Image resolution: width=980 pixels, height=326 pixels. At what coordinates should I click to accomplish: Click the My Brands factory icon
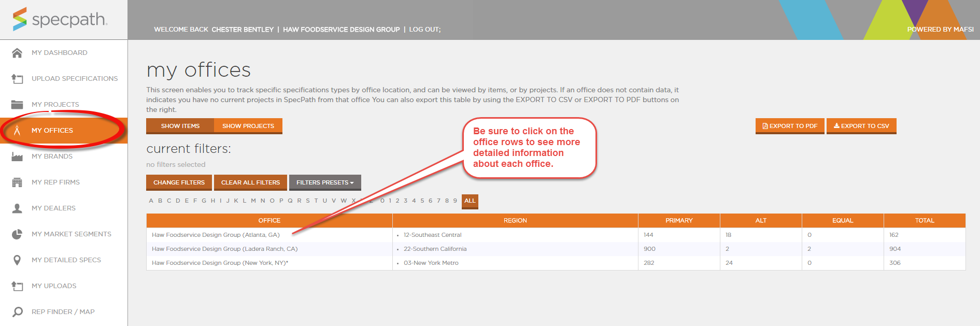(x=17, y=157)
